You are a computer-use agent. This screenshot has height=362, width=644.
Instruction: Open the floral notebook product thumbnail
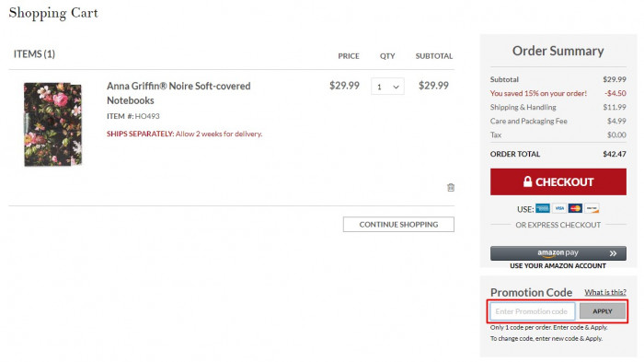pyautogui.click(x=52, y=124)
